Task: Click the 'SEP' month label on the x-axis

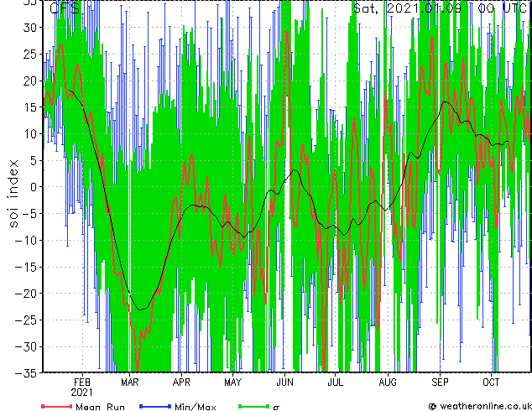Action: tap(440, 382)
